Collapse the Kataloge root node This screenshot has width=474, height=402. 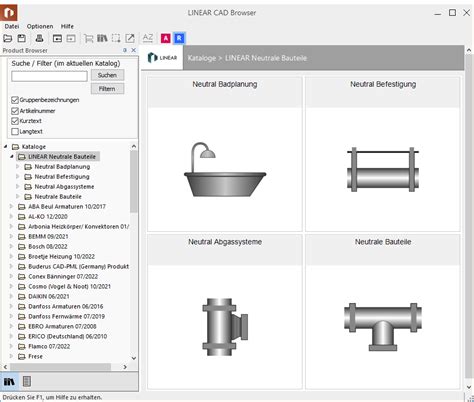[x=6, y=146]
